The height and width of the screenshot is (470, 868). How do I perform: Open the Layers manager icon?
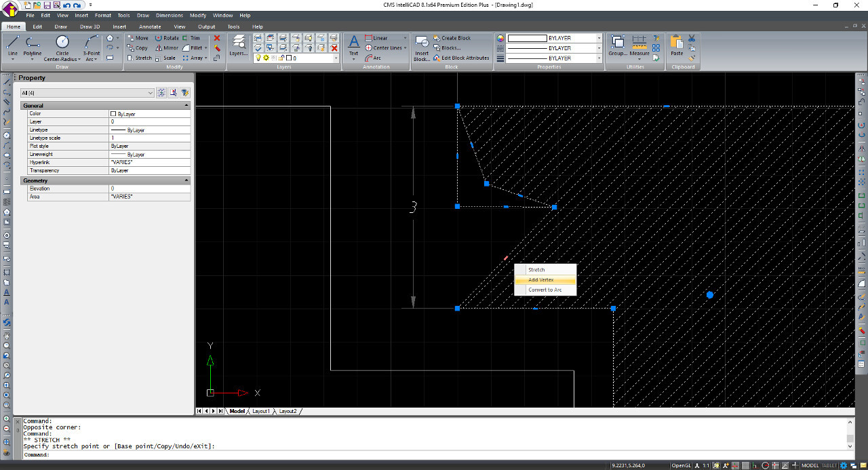tap(238, 44)
